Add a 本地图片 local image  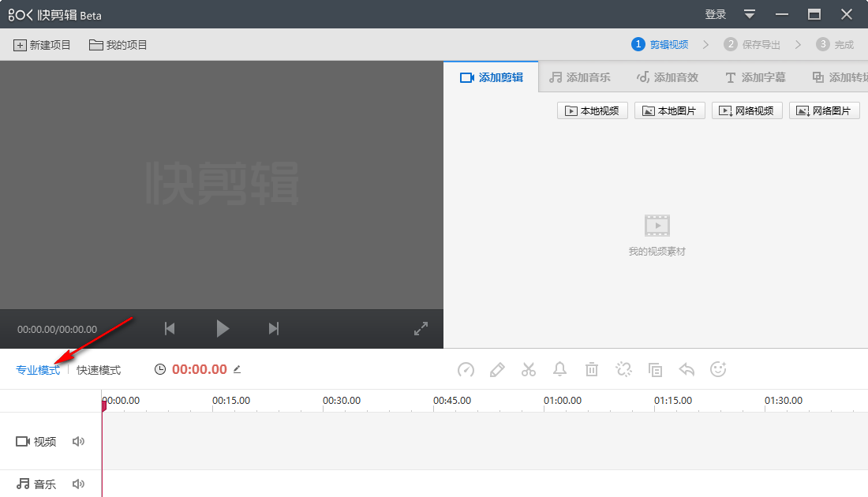pos(669,110)
